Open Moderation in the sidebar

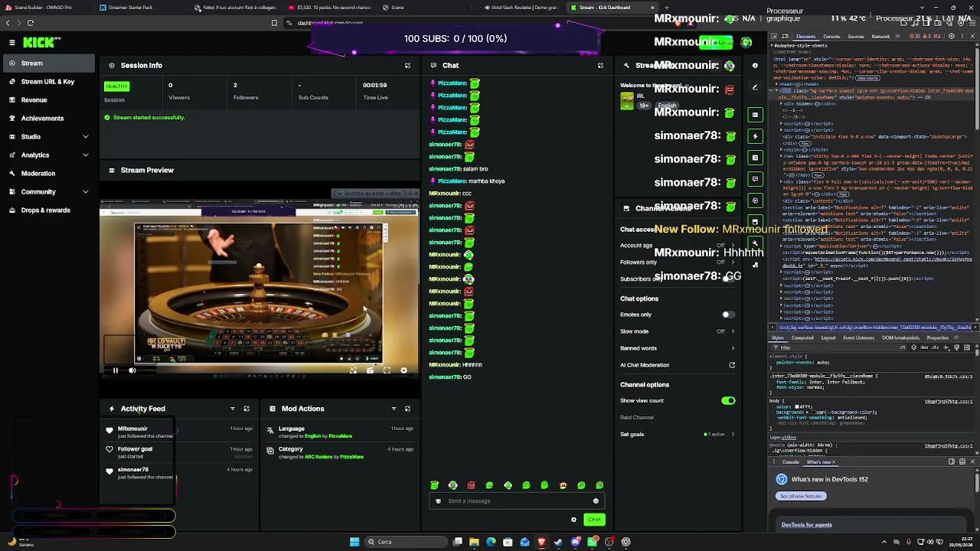coord(47,174)
